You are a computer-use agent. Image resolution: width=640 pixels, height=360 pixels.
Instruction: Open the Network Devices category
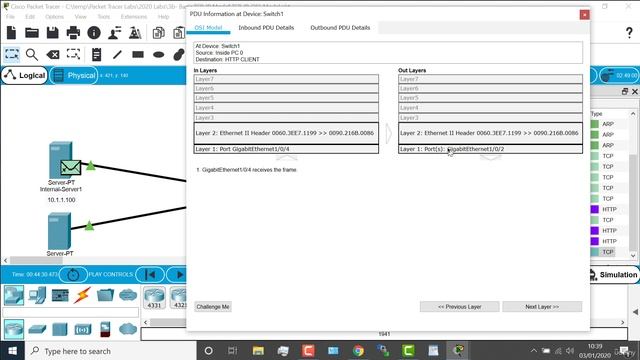(14, 295)
